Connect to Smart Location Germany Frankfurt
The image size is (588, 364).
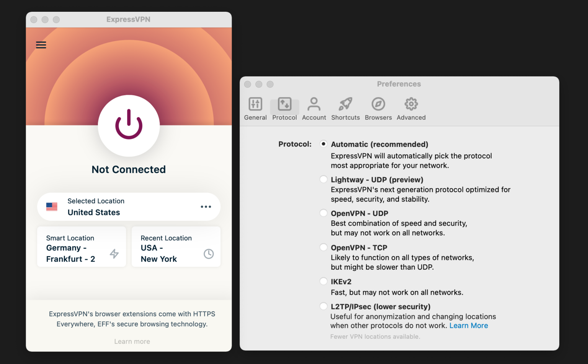click(82, 247)
